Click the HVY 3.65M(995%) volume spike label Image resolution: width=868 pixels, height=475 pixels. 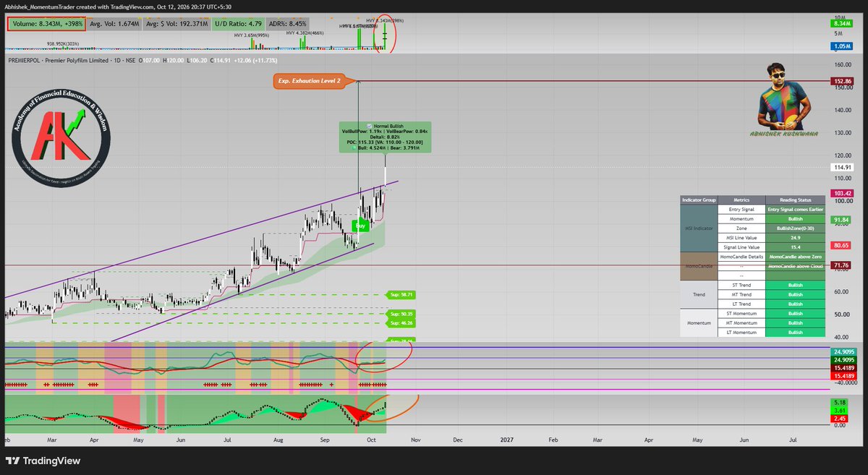click(253, 35)
